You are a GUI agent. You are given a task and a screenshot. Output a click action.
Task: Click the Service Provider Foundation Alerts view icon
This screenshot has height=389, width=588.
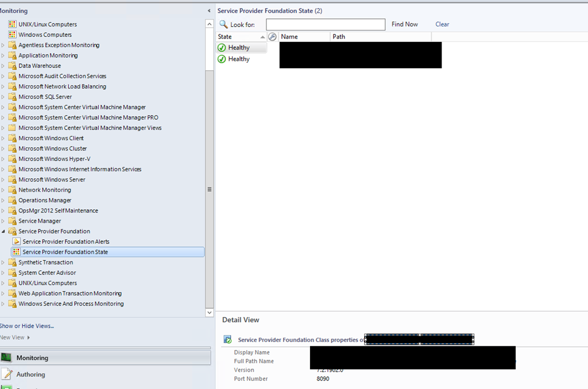[x=17, y=242]
